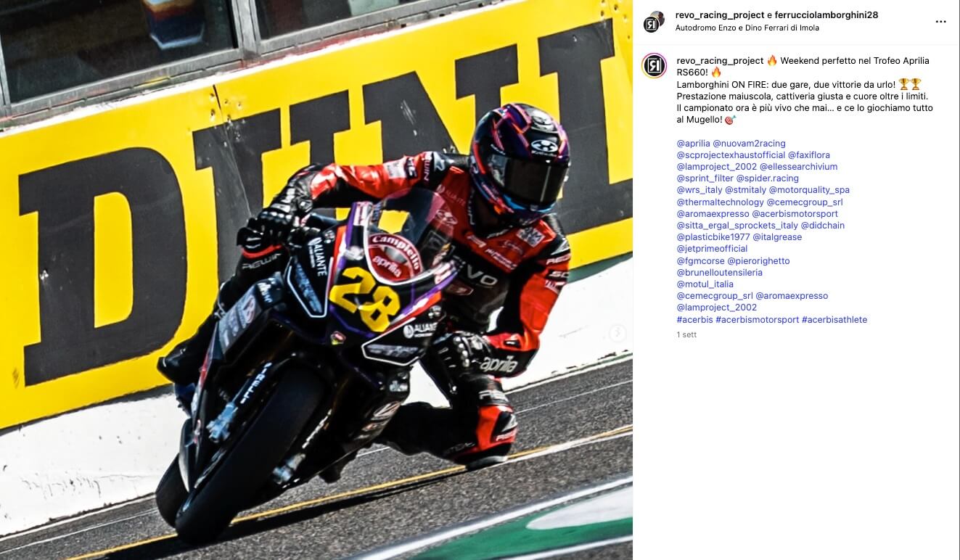Image resolution: width=960 pixels, height=560 pixels.
Task: Click the profile avatar in post header
Action: tap(654, 22)
